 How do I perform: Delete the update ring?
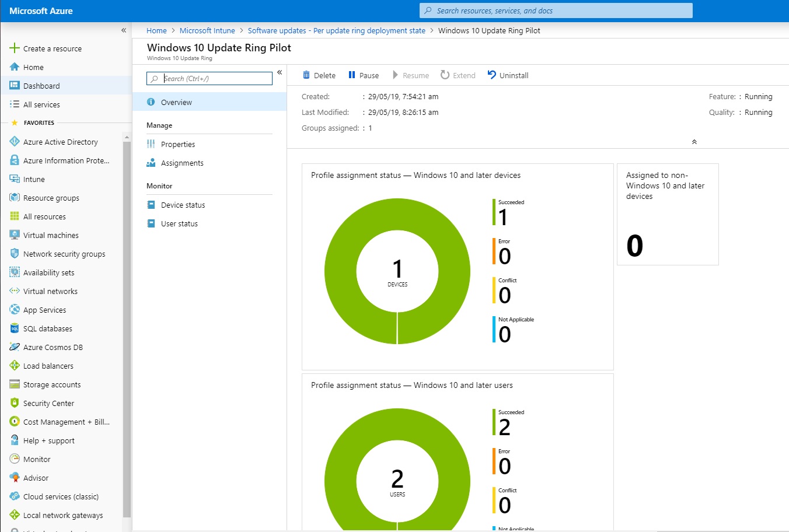[x=319, y=75]
